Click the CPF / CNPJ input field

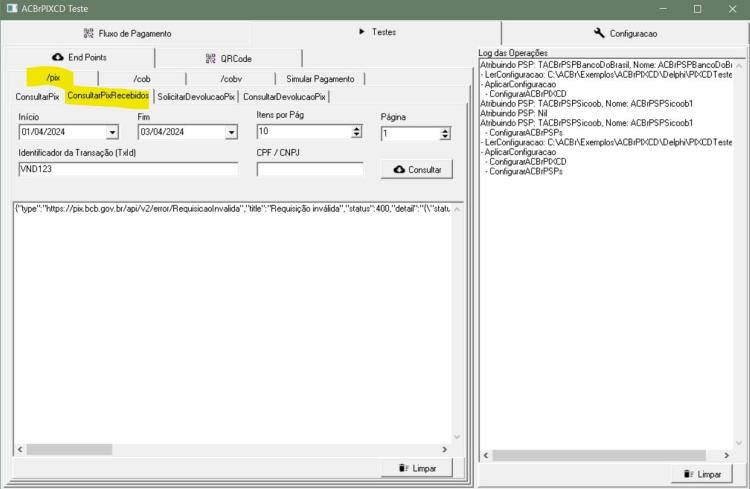click(x=310, y=169)
